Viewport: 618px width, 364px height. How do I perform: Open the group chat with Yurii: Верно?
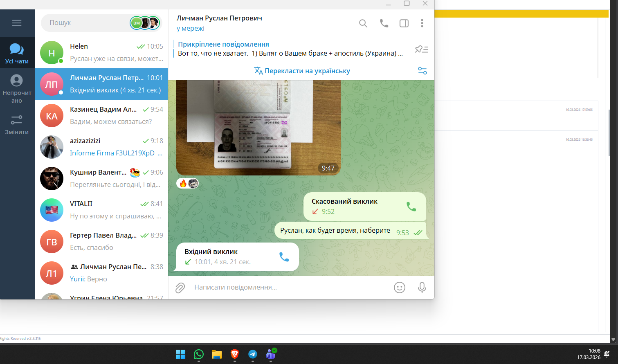coord(101,273)
